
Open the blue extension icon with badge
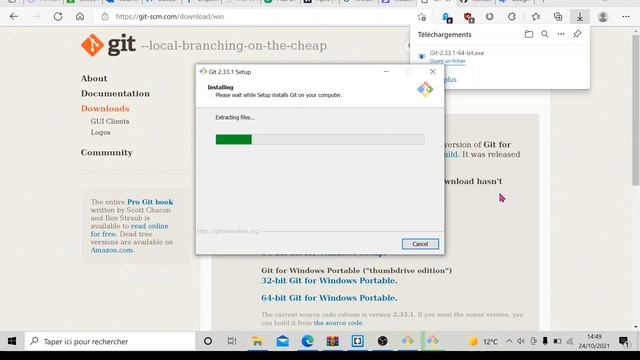[447, 17]
